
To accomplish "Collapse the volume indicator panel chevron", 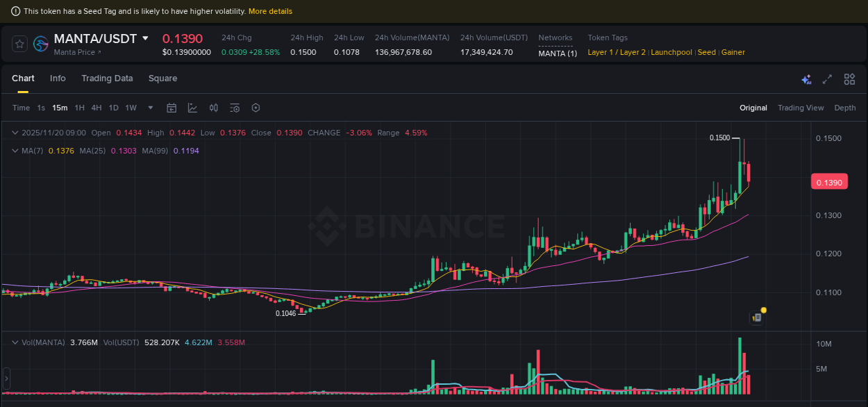I will coord(14,342).
